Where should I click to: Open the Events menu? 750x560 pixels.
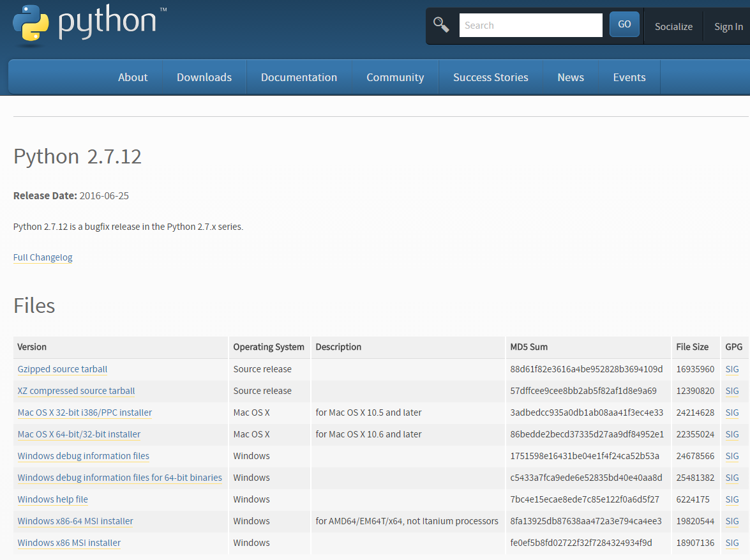pos(629,77)
